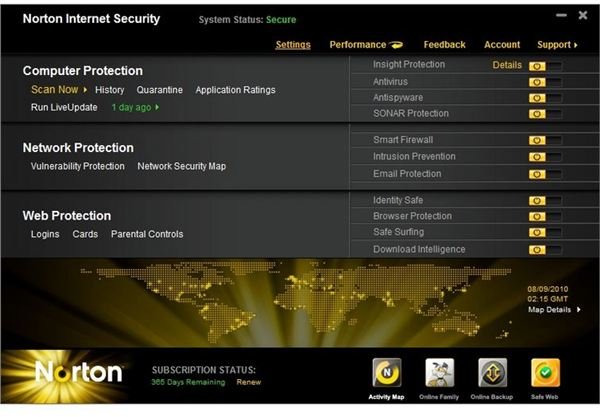Screen dimensions: 600x417
Task: Open Cards under Web Protection
Action: point(85,234)
